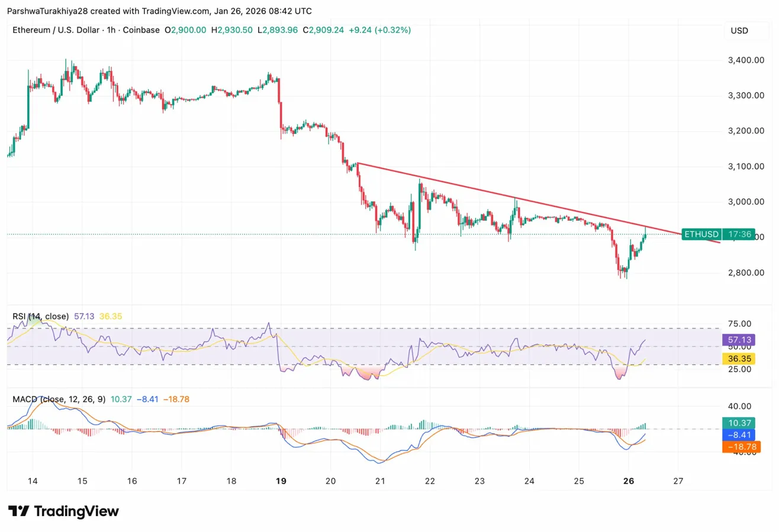Click the orange signal −18.78 value tag
This screenshot has width=779, height=532.
pos(741,447)
